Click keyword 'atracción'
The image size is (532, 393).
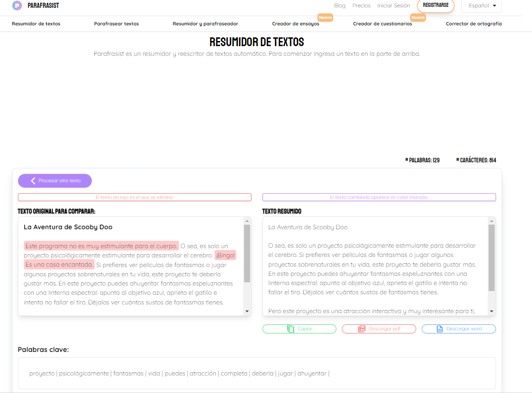click(x=203, y=373)
